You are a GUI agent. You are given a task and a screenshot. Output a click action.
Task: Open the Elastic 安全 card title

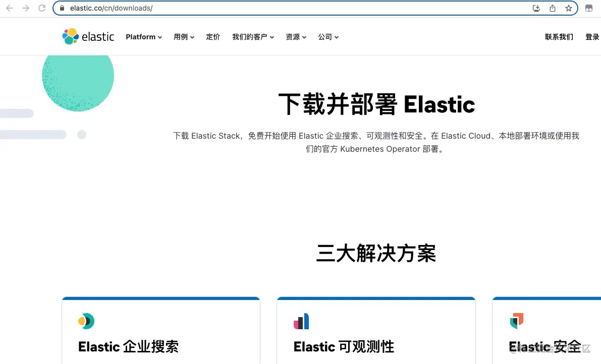tap(544, 347)
